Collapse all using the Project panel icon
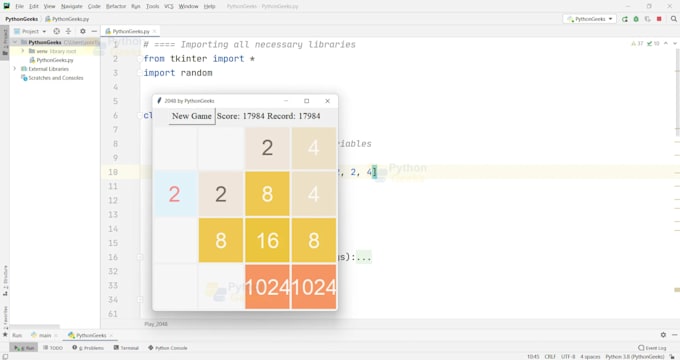 (x=69, y=31)
